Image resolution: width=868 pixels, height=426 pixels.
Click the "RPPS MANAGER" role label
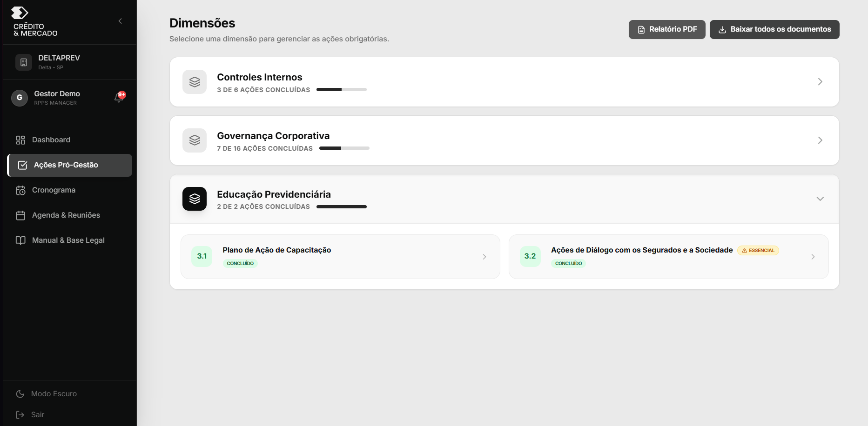(55, 103)
